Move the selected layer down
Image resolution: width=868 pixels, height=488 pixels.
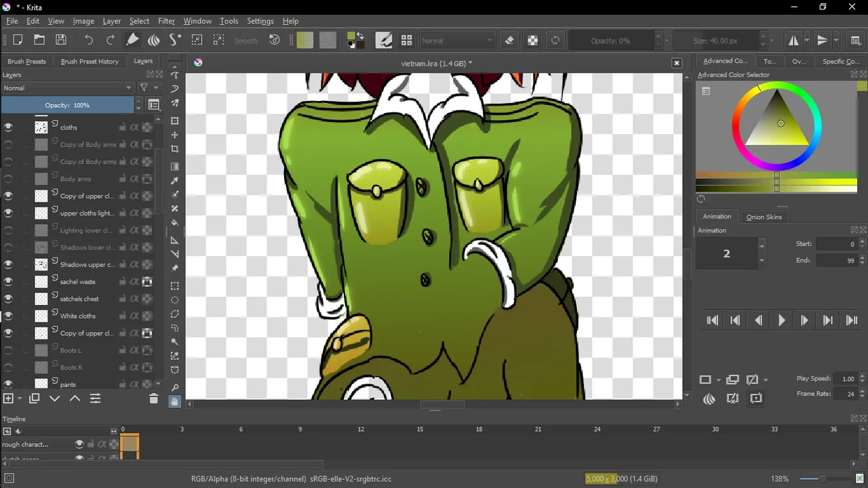tap(55, 399)
